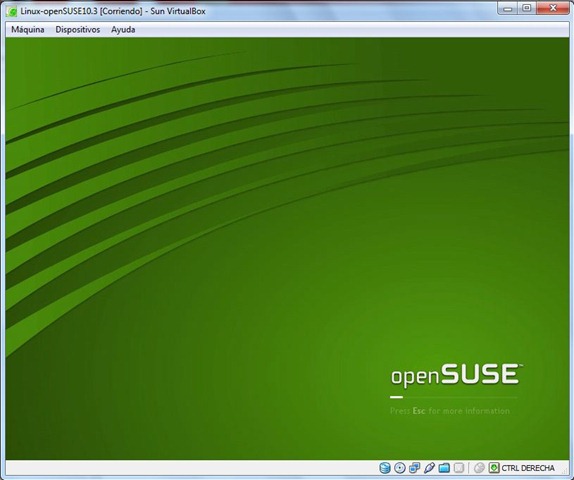Click the 'Press Esc for more information' text

(450, 411)
